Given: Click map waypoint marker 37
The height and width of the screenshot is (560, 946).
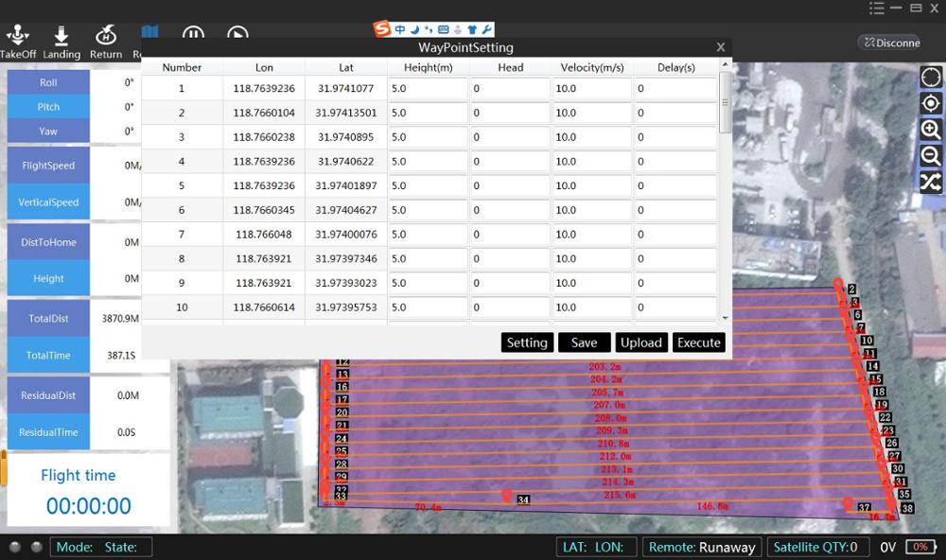Looking at the screenshot, I should point(848,503).
